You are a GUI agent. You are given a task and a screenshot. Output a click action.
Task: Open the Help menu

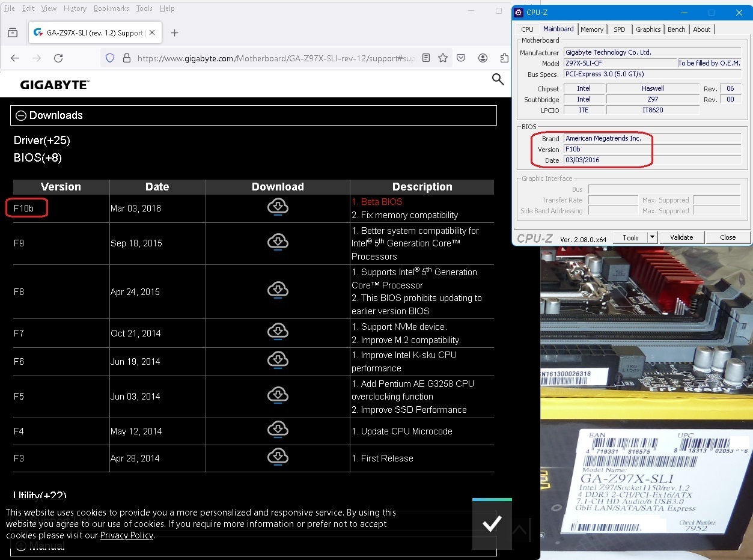pos(167,8)
